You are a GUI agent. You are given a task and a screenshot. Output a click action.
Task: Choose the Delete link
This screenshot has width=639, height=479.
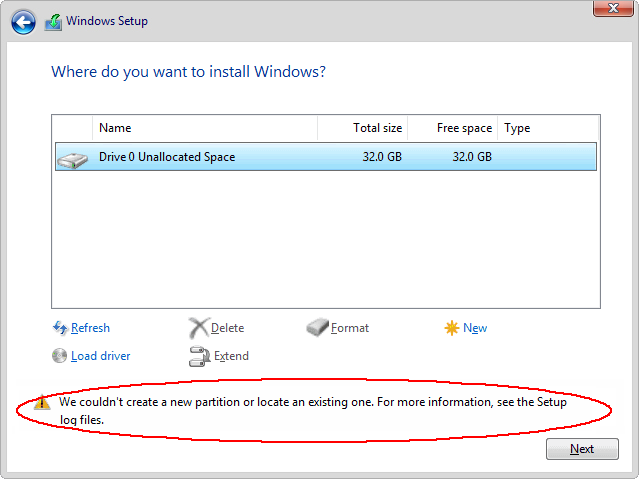227,328
